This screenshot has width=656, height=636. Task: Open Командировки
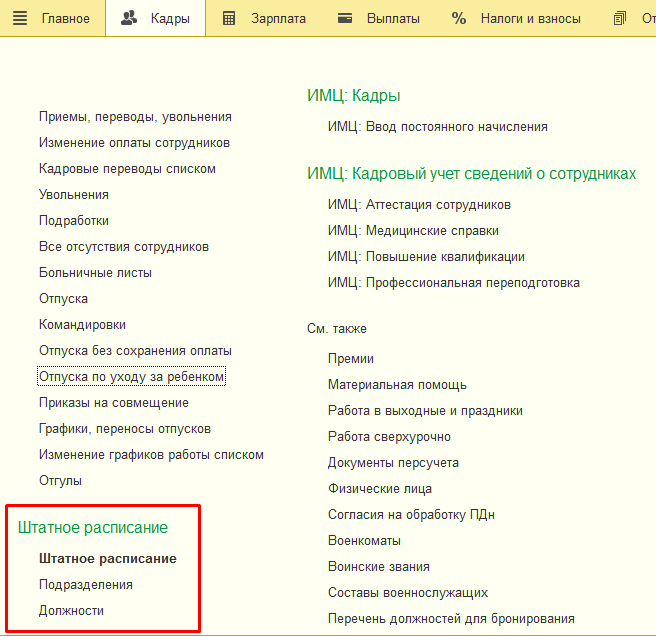click(82, 325)
